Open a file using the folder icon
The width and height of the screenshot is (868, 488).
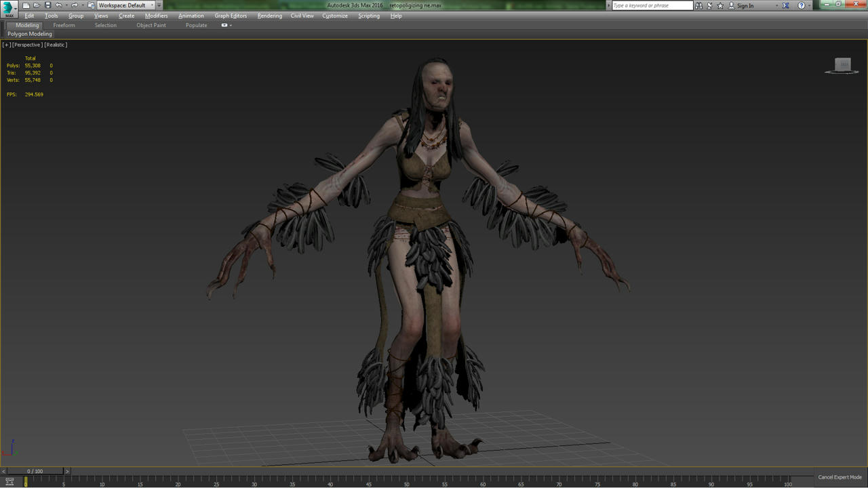[37, 5]
